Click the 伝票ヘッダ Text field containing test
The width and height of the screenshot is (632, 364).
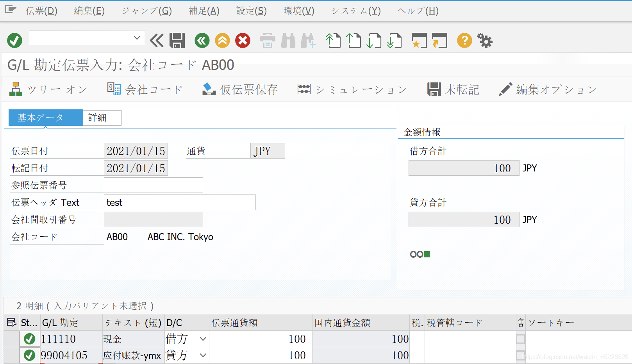click(180, 202)
